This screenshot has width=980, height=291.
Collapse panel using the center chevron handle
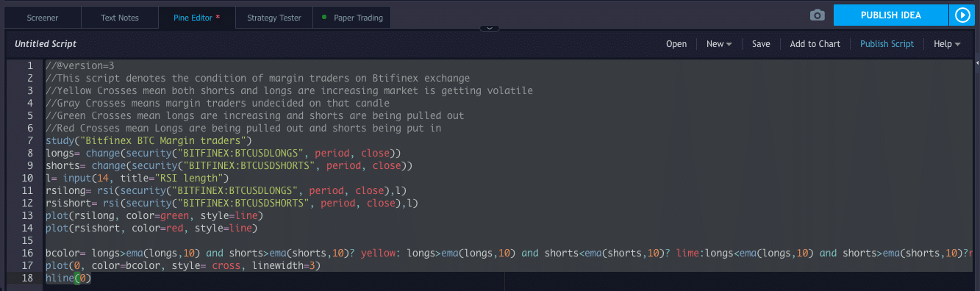tap(490, 29)
